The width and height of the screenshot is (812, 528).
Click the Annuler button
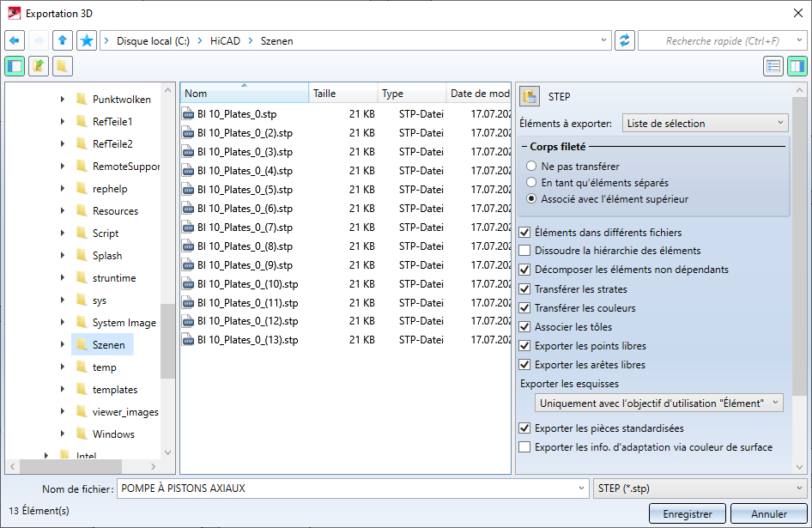(768, 514)
